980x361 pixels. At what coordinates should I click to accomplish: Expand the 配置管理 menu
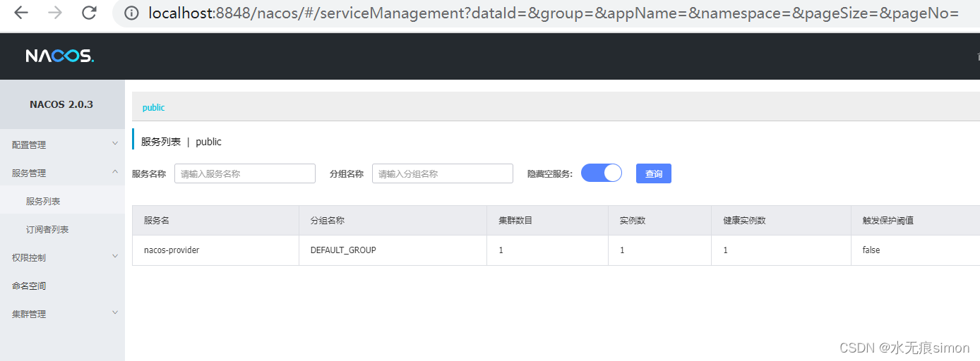[62, 145]
